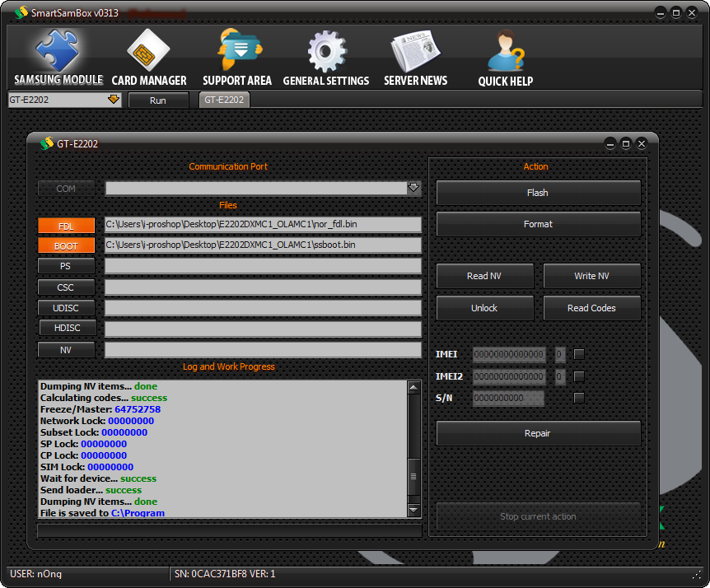710x588 pixels.
Task: Open the Card Manager chip-card icon
Action: click(x=148, y=51)
